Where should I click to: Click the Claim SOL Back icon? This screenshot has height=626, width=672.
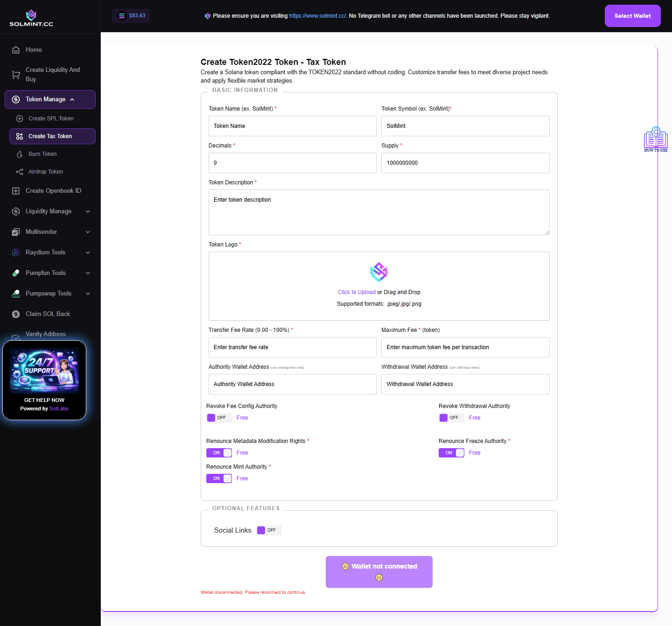tap(15, 314)
